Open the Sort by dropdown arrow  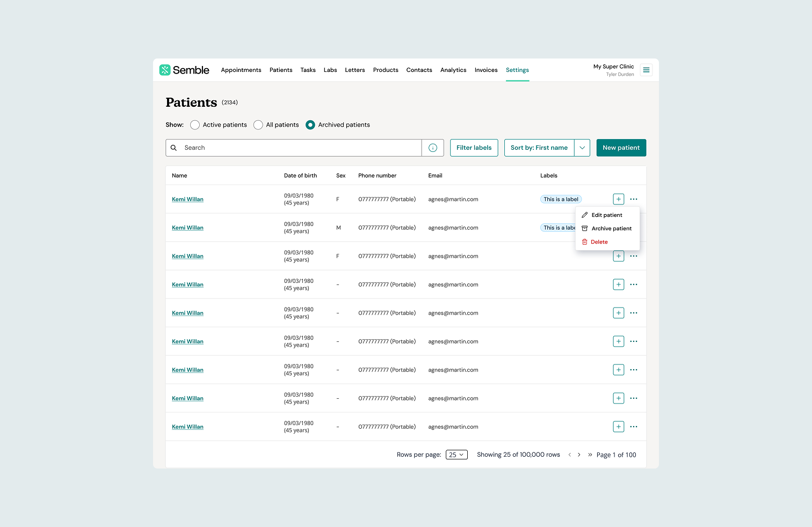pyautogui.click(x=582, y=148)
